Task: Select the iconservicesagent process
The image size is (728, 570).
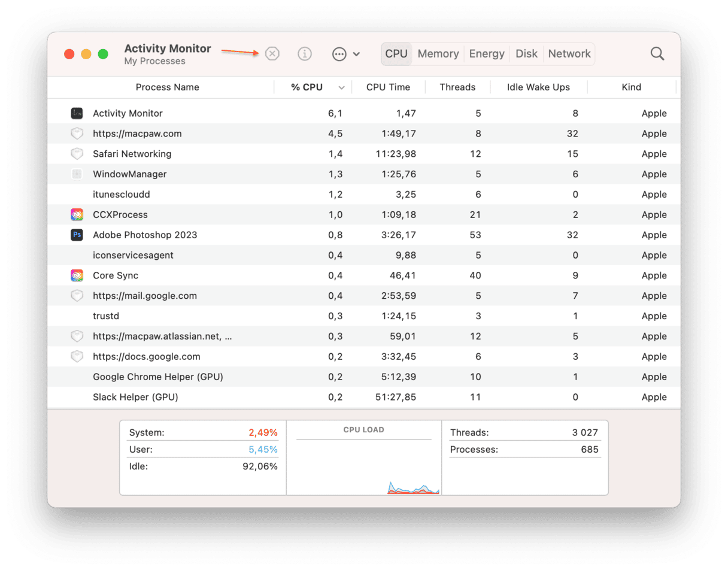Action: [364, 255]
